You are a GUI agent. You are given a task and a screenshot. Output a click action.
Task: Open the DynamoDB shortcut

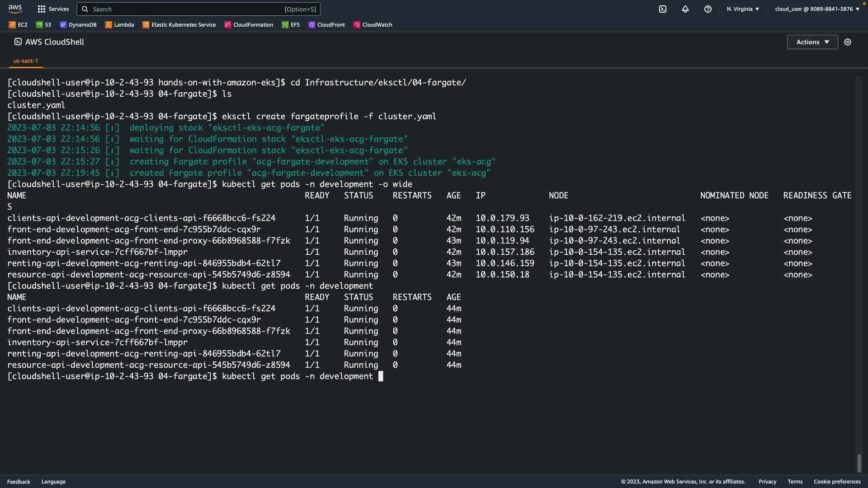[78, 25]
